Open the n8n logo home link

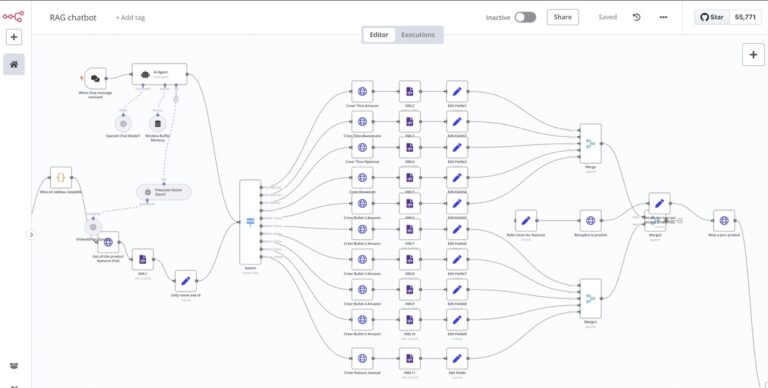pos(13,17)
